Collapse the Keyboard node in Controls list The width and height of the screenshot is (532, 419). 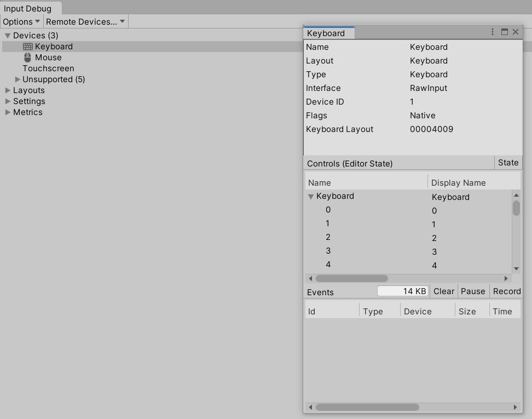coord(310,197)
